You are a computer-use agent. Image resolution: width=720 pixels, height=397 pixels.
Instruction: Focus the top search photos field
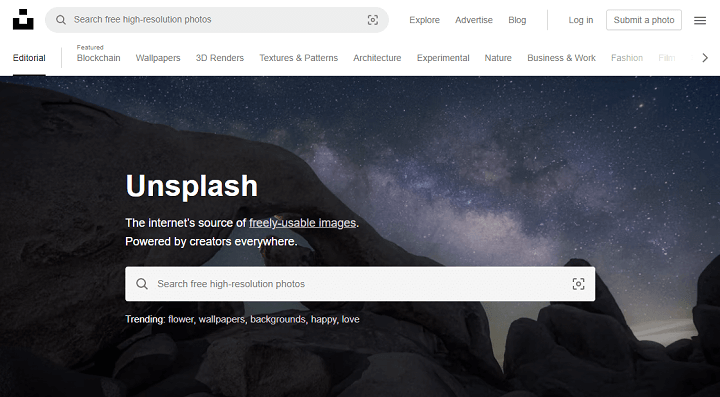click(x=217, y=20)
